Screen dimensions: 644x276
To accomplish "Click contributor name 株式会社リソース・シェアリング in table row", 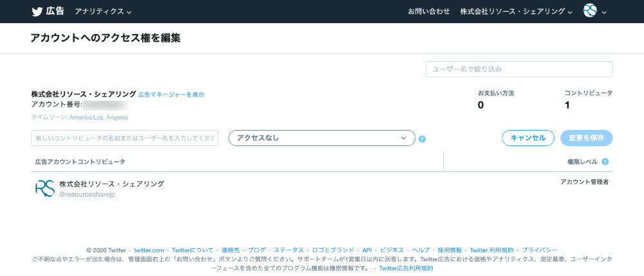I will 111,184.
